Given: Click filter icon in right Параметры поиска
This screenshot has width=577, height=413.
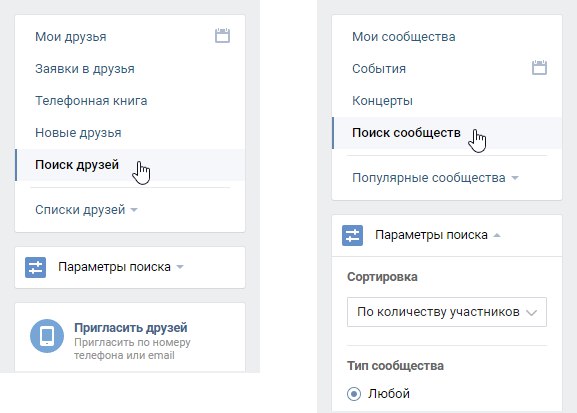Looking at the screenshot, I should (x=352, y=235).
